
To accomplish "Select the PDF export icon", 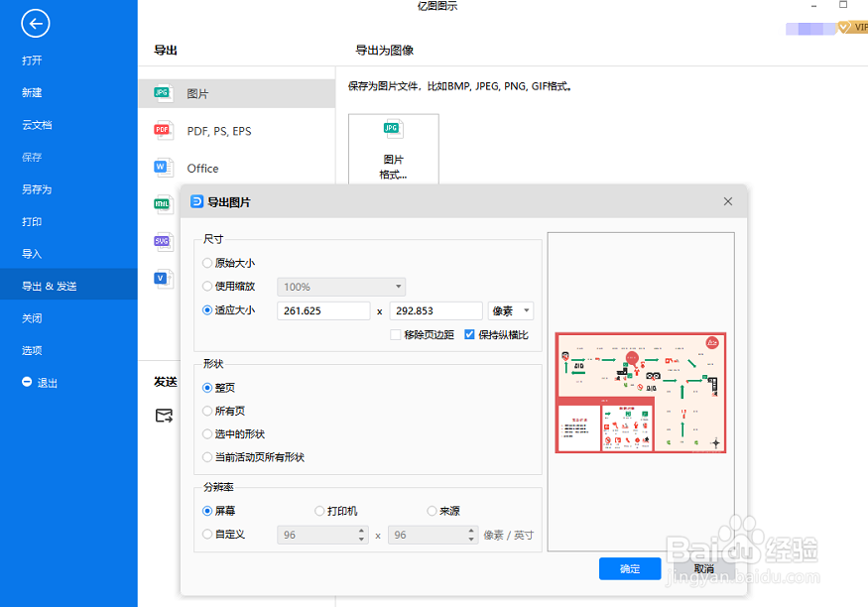I will click(x=164, y=130).
